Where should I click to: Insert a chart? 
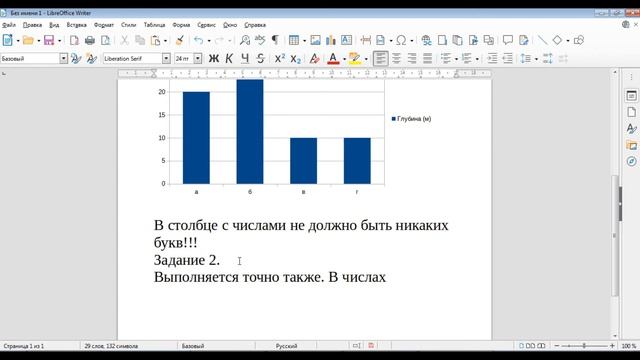(x=331, y=40)
